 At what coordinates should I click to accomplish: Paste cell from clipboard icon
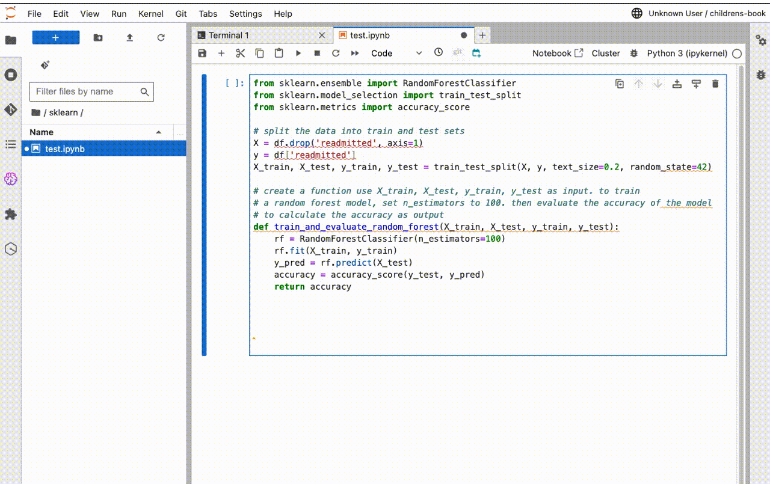279,53
